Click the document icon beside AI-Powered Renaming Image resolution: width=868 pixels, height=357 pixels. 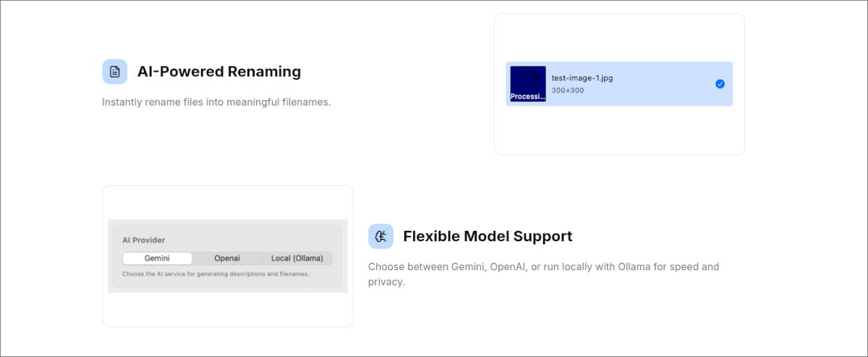point(114,72)
